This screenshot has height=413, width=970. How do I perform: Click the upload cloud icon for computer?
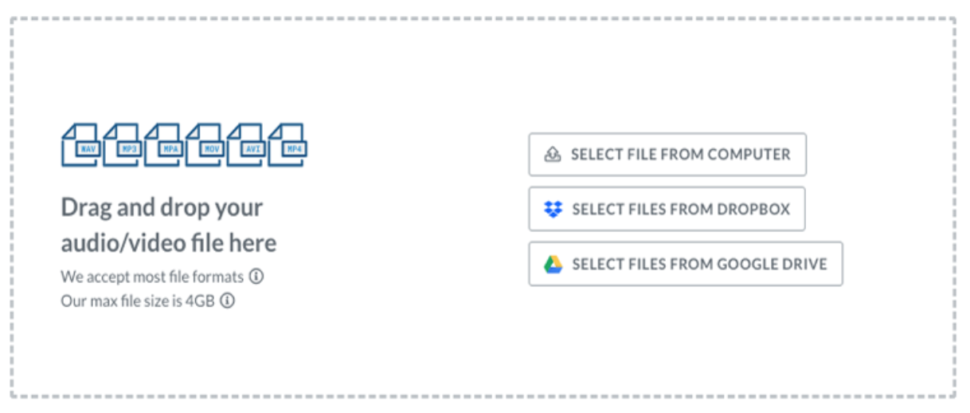coord(552,155)
